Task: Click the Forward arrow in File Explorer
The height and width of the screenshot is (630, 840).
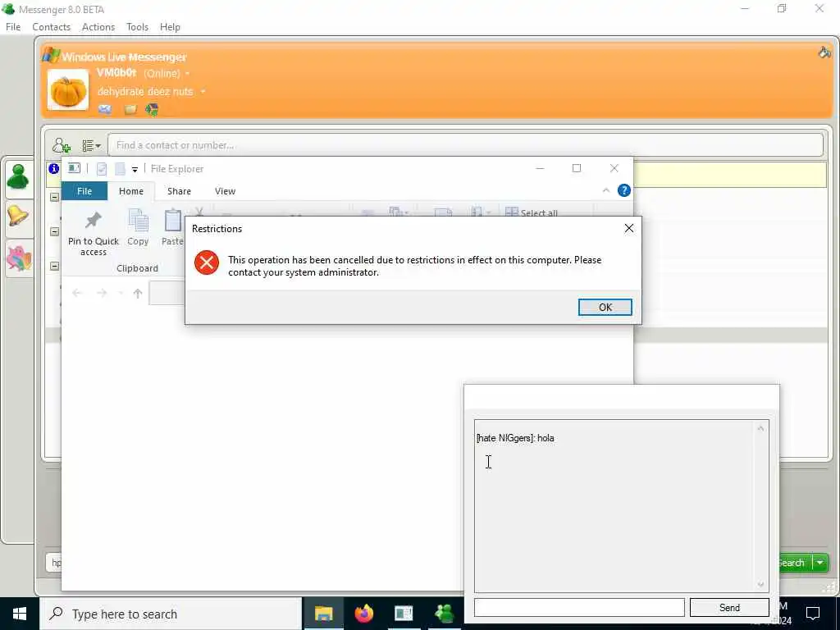Action: click(x=102, y=293)
